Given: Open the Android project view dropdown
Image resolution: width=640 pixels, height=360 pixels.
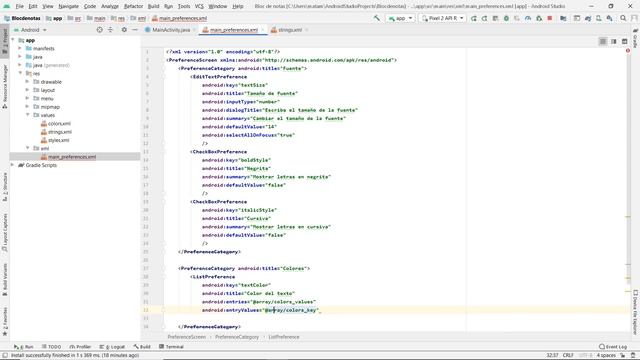Looking at the screenshot, I should [31, 30].
